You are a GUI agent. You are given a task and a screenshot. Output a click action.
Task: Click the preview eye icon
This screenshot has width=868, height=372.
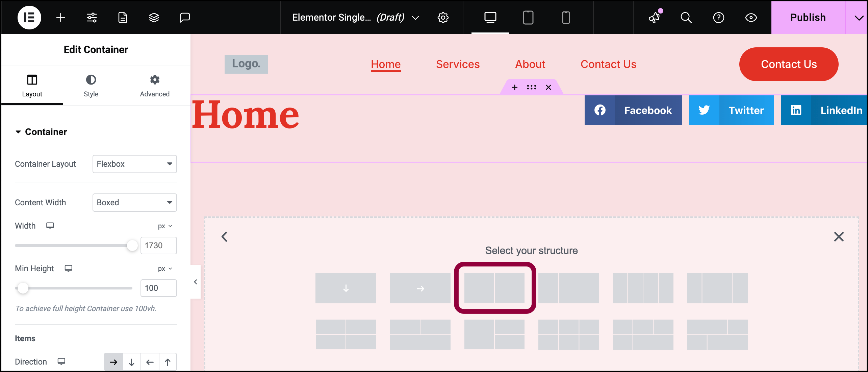coord(752,17)
